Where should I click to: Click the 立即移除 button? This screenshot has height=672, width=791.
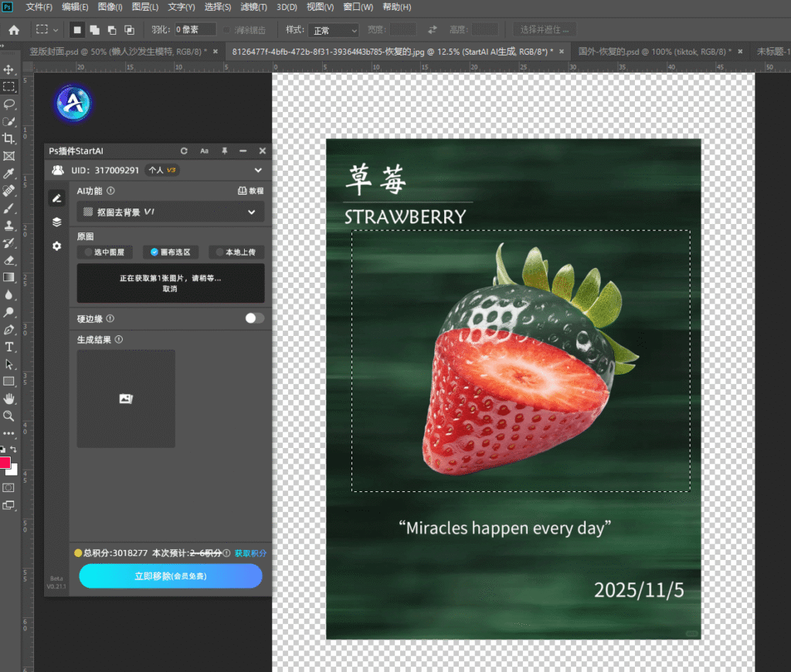point(171,576)
